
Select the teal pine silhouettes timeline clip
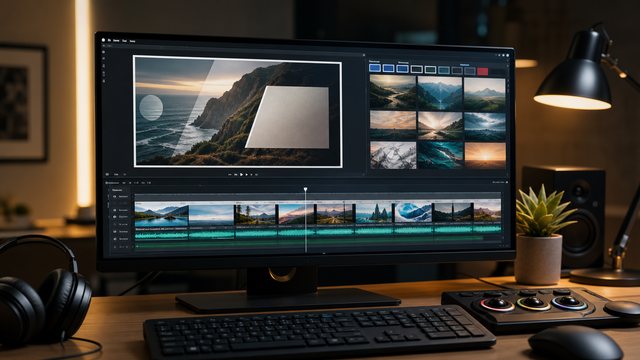pos(374,213)
